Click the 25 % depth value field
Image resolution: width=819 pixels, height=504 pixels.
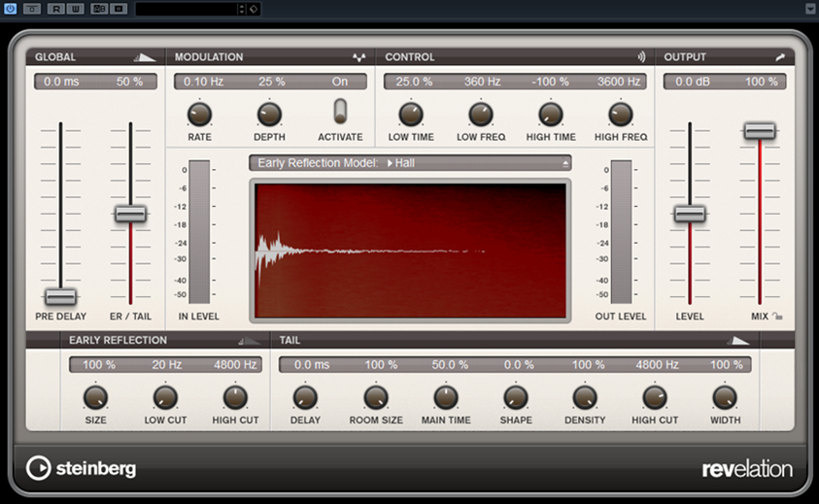click(x=272, y=82)
